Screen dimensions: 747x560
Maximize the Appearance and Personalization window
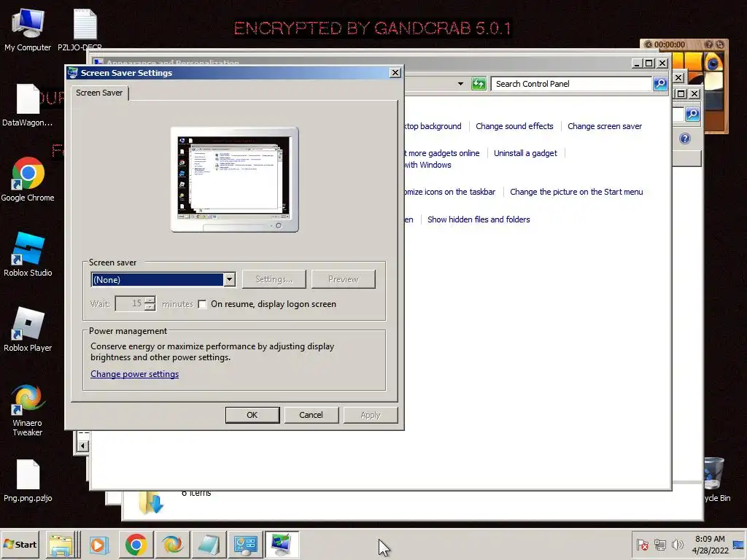coord(649,63)
